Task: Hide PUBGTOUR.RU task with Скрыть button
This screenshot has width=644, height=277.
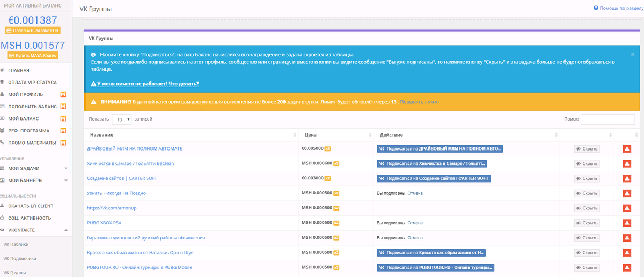Action: 587,267
